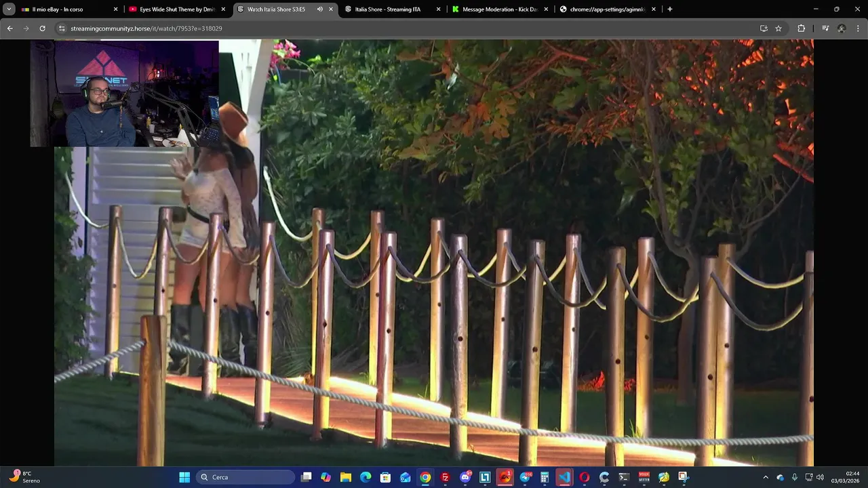The image size is (868, 488).
Task: Open the weather widget showing 8°C Sereno
Action: tap(24, 477)
